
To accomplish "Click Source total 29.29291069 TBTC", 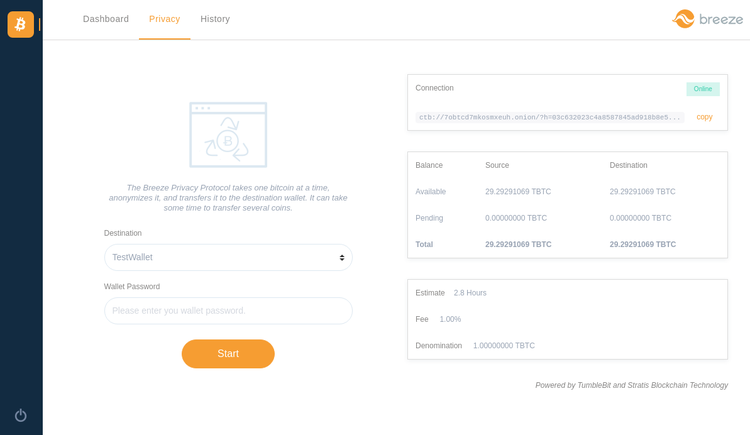I will [518, 244].
